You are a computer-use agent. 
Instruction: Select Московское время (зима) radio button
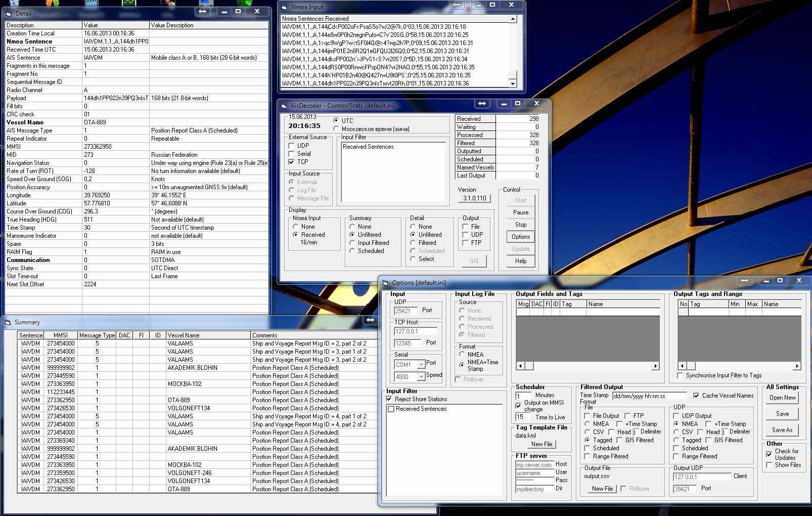coord(336,128)
